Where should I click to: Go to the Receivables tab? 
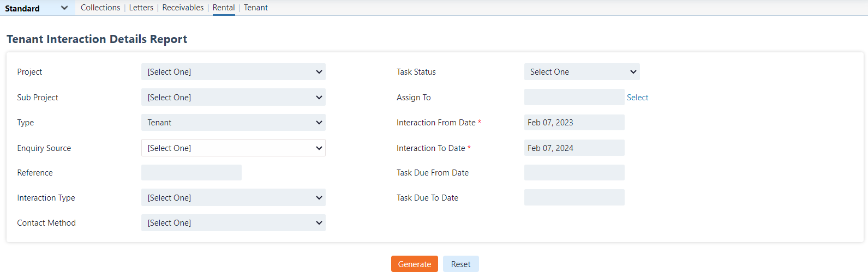pos(183,8)
